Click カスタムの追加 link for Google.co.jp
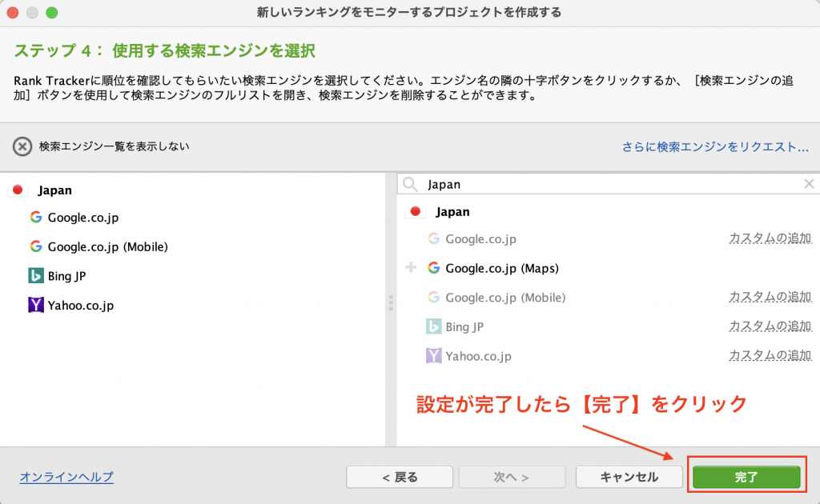This screenshot has width=820, height=504. (x=770, y=238)
